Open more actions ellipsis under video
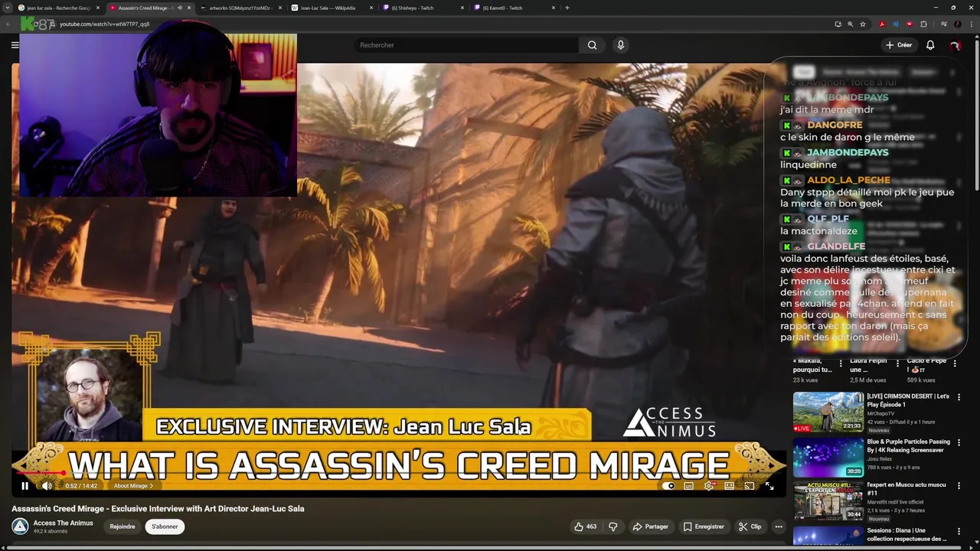The image size is (980, 551). [779, 527]
